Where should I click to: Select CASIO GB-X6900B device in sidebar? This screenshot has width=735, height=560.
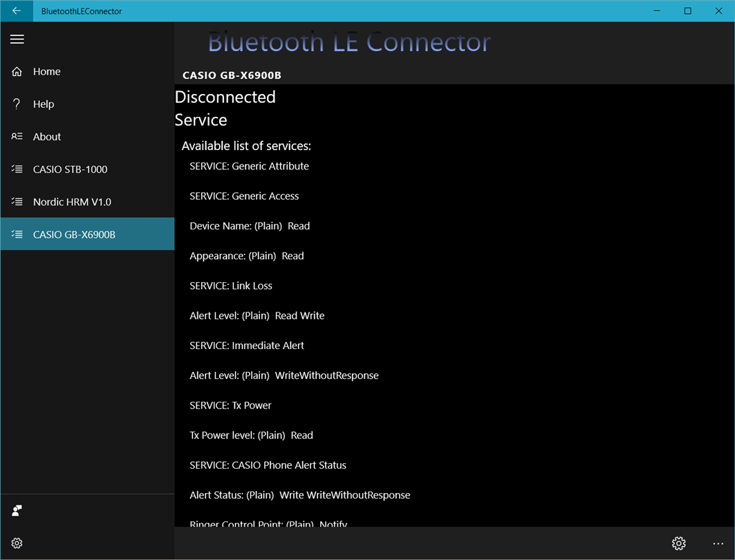88,234
